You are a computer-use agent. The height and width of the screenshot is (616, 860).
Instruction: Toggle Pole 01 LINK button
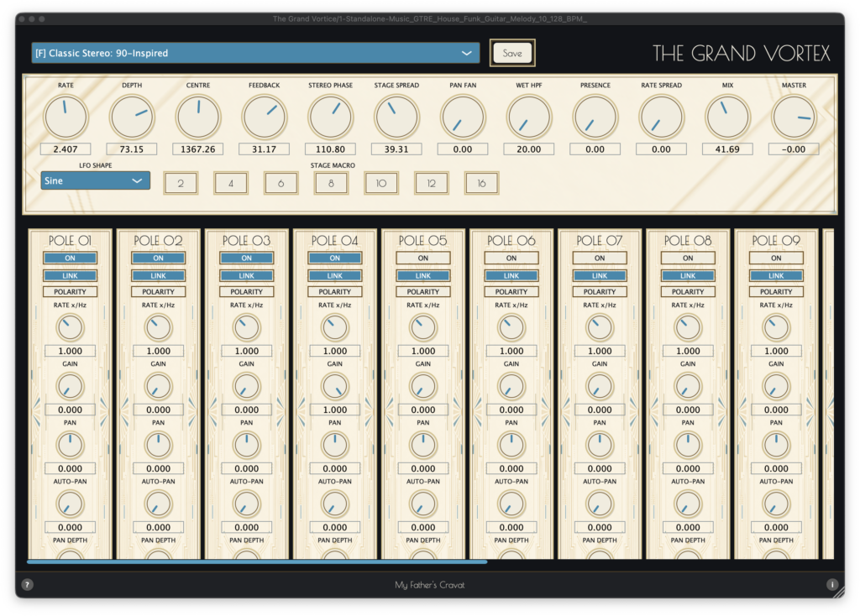pos(71,275)
